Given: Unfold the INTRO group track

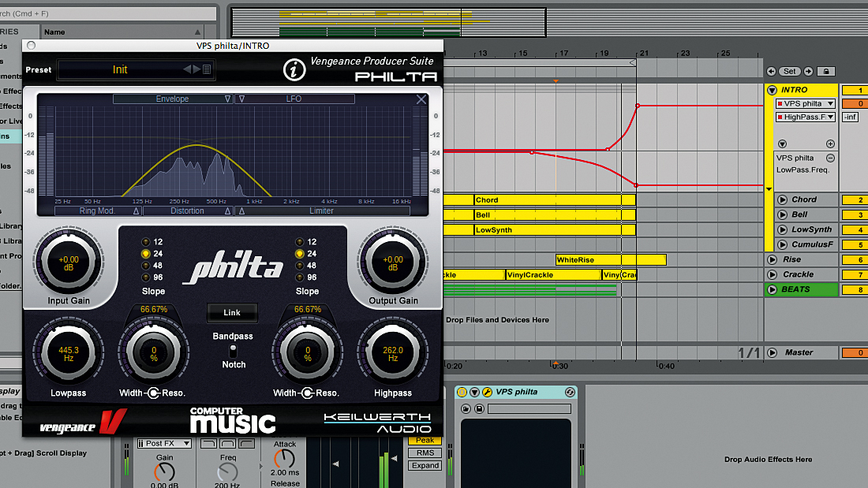Looking at the screenshot, I should (x=772, y=90).
